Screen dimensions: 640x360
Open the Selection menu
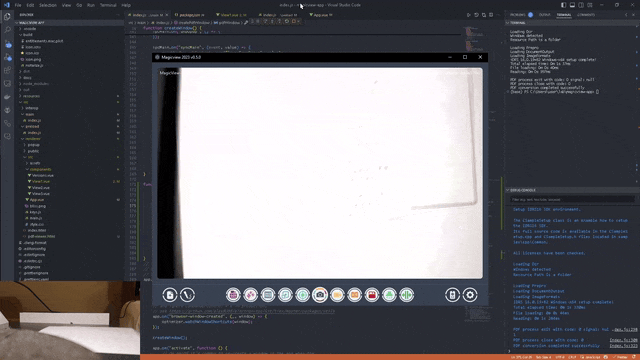(48, 5)
